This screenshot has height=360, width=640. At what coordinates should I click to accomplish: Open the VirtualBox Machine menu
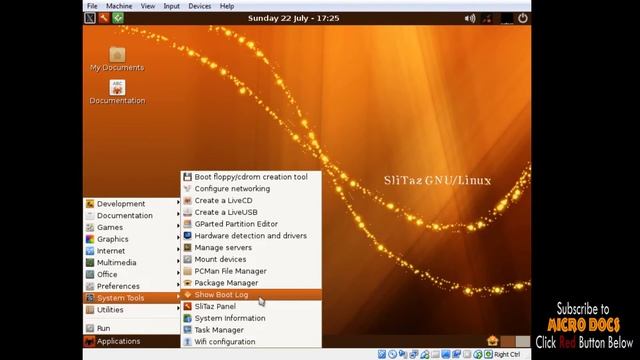[x=119, y=6]
